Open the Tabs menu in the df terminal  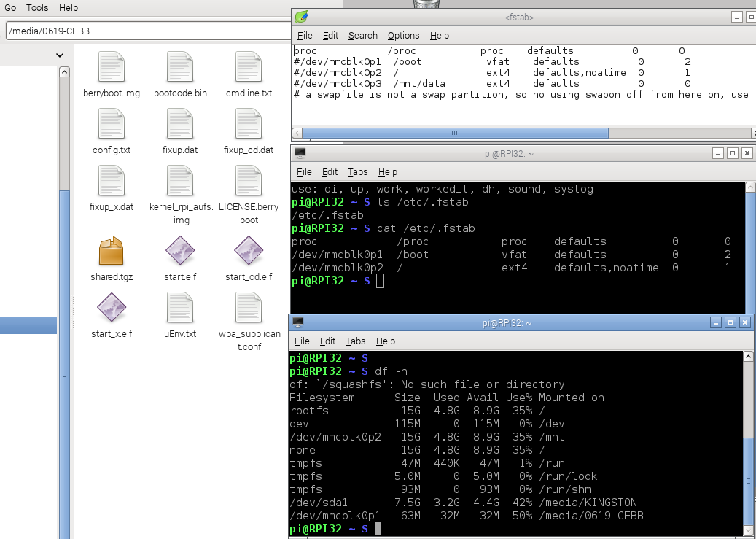[x=355, y=341]
